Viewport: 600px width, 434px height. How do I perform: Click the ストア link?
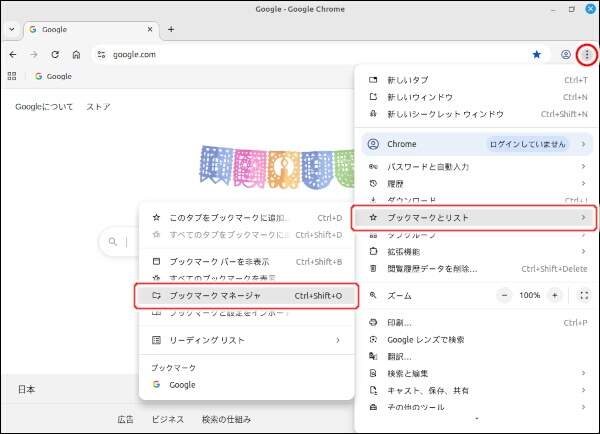click(x=98, y=107)
